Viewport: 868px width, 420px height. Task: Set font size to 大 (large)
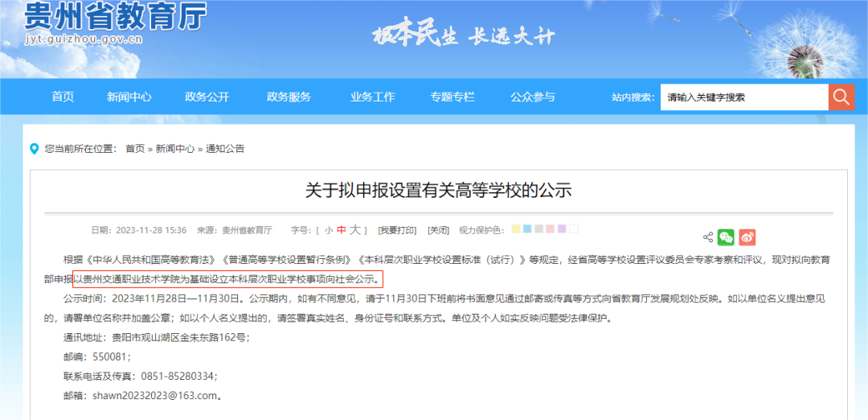coord(355,230)
